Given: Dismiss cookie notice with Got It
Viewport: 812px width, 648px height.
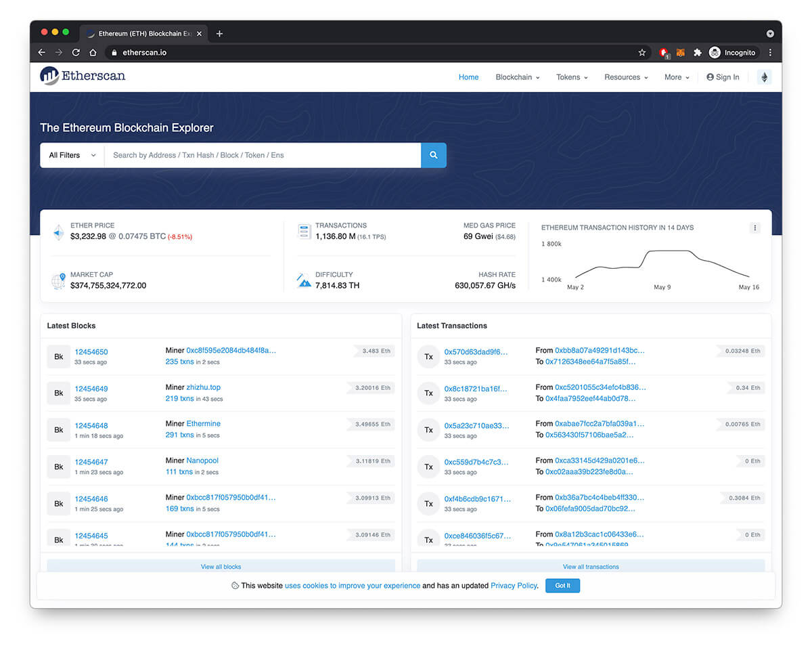Looking at the screenshot, I should point(562,586).
